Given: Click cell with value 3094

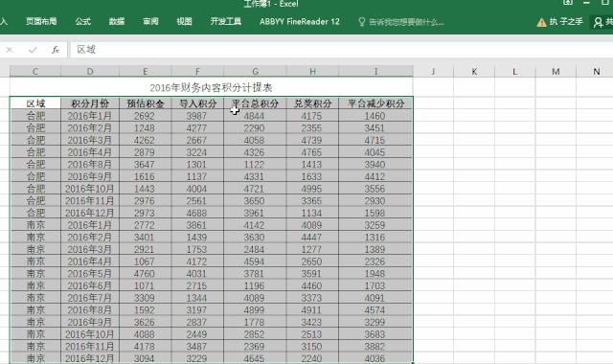Looking at the screenshot, I should (145, 358).
